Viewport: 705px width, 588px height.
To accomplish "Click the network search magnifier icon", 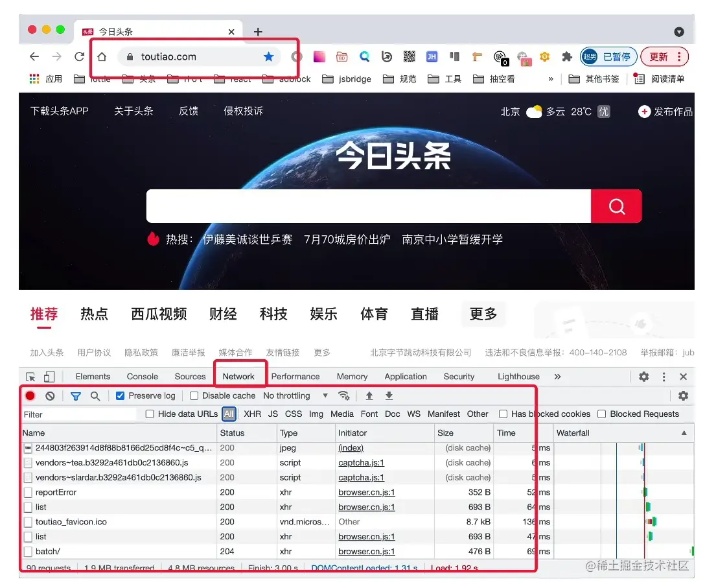I will click(x=95, y=396).
